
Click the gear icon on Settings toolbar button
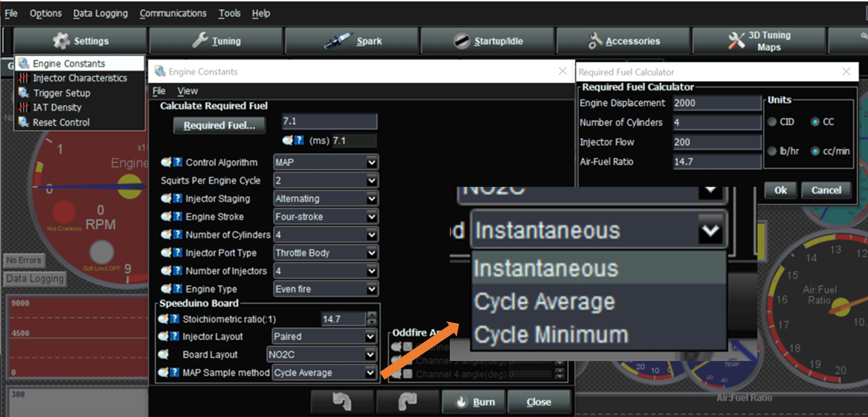(x=61, y=41)
